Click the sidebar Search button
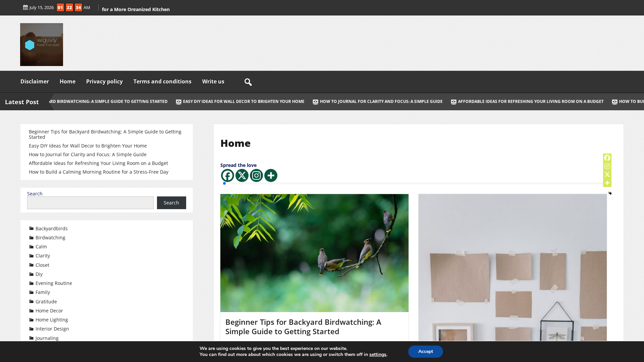The height and width of the screenshot is (362, 644). (171, 203)
